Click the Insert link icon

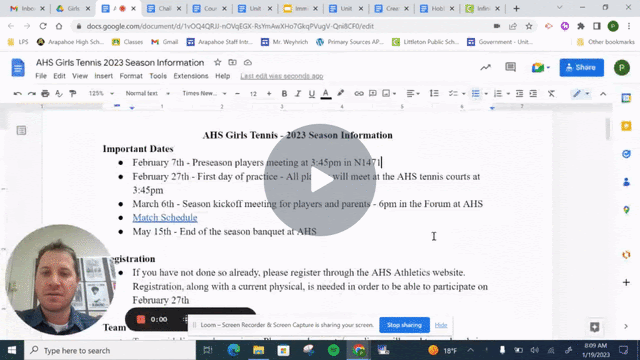tap(359, 93)
